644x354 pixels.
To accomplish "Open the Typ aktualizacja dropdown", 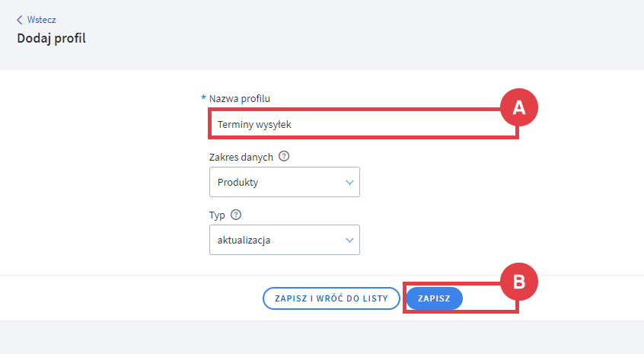I will [x=284, y=240].
